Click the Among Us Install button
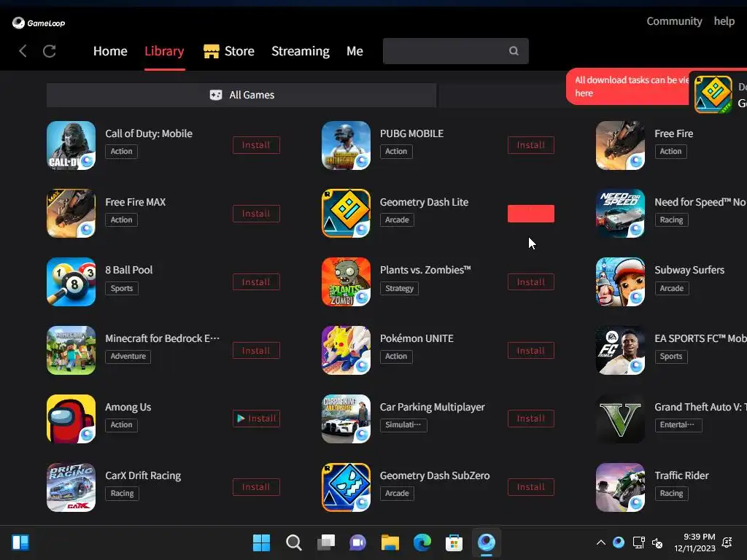 256,418
